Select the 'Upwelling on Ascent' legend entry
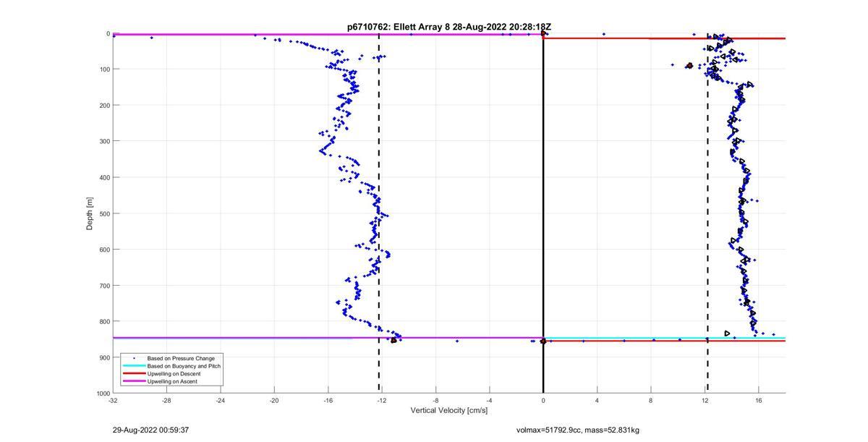Image resolution: width=868 pixels, height=442 pixels. 172,381
